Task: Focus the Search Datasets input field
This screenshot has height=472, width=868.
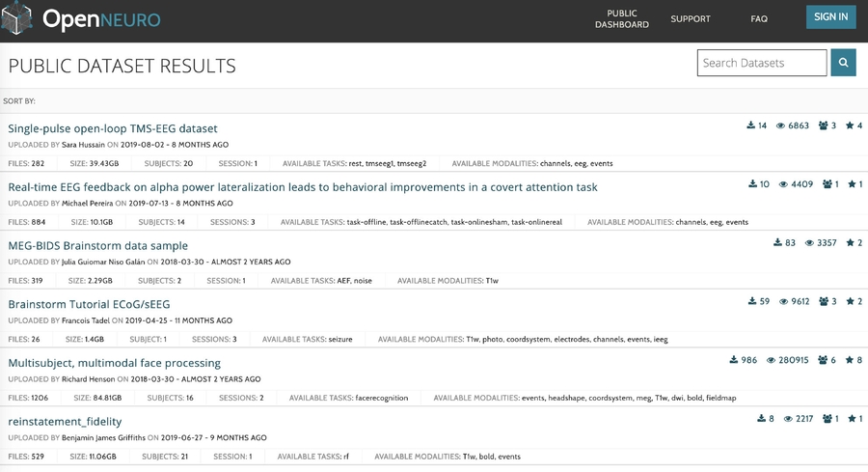Action: (761, 63)
